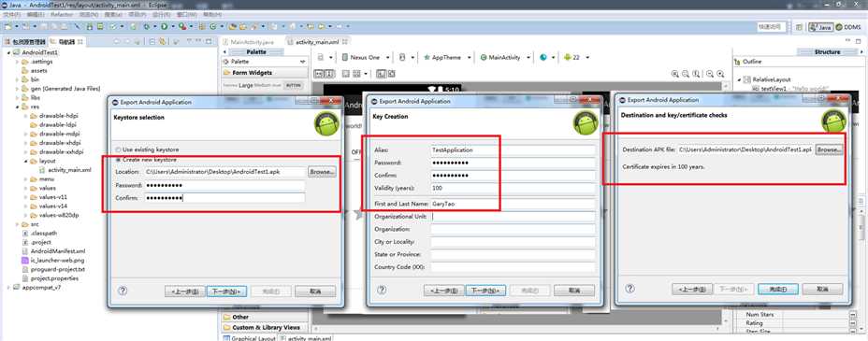Click the Validity (years) field
Screen dimensions: 868x341
(x=513, y=188)
